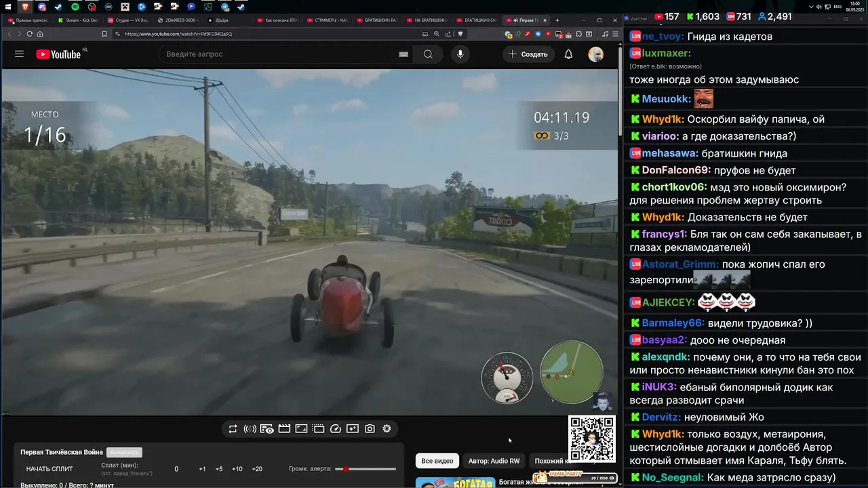868x488 pixels.
Task: Add +5 minutes to the split
Action: (x=219, y=469)
